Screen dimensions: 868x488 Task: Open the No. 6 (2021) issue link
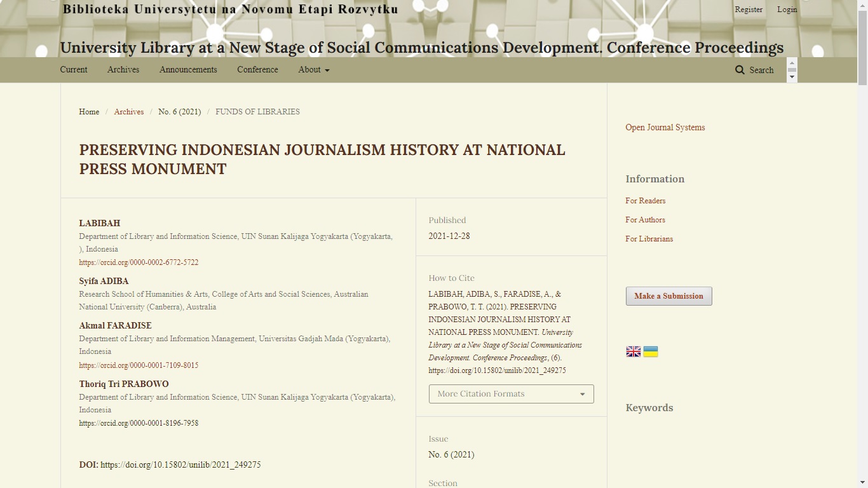(451, 455)
